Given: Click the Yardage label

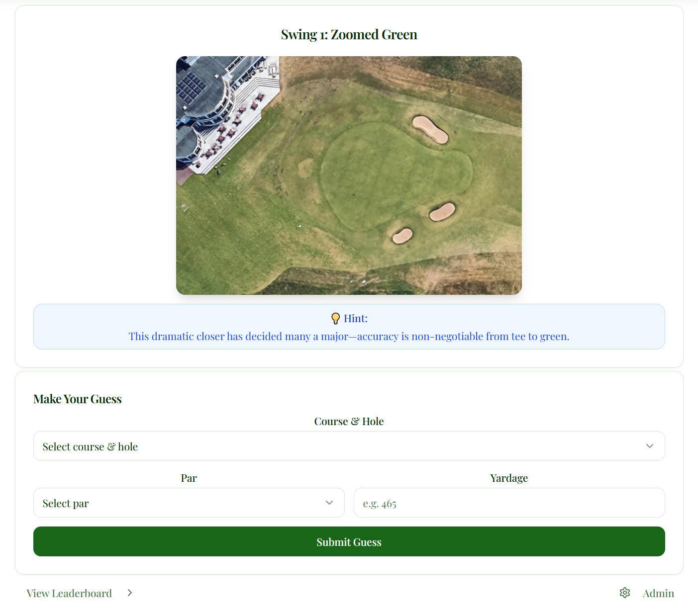Looking at the screenshot, I should [509, 478].
